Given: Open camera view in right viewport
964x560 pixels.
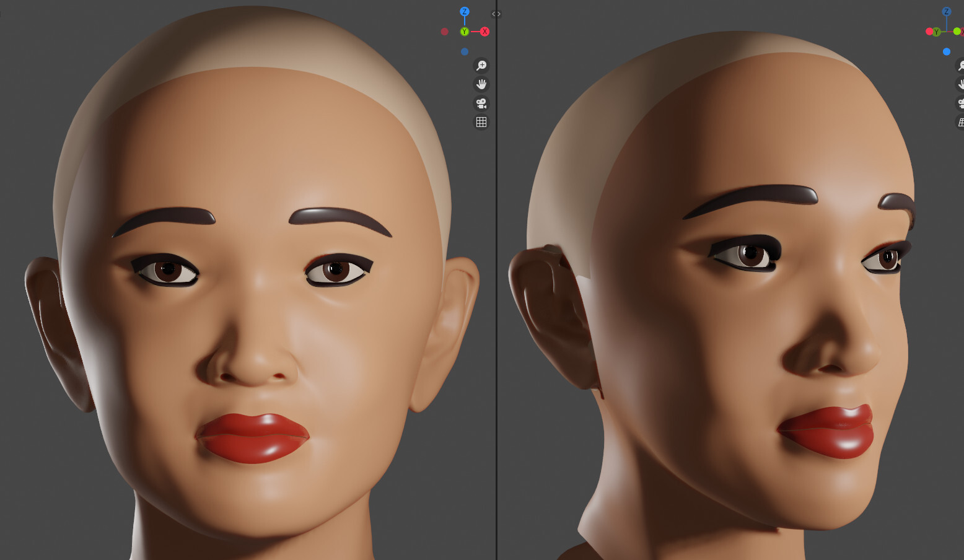Looking at the screenshot, I should [x=960, y=103].
